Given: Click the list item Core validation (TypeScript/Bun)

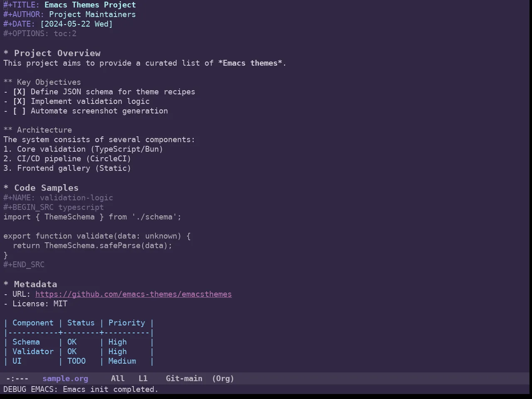Looking at the screenshot, I should pos(83,149).
